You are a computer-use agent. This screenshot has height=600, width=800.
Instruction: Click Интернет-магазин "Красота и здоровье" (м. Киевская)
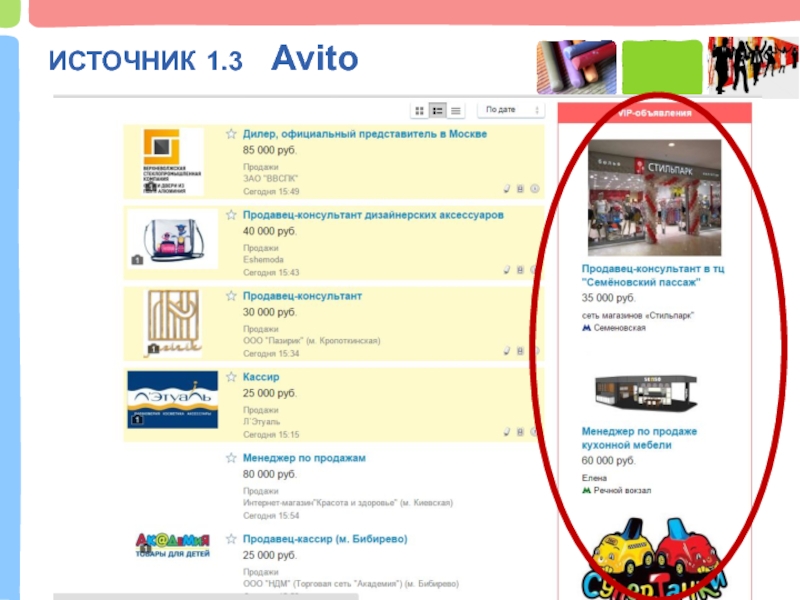[348, 503]
